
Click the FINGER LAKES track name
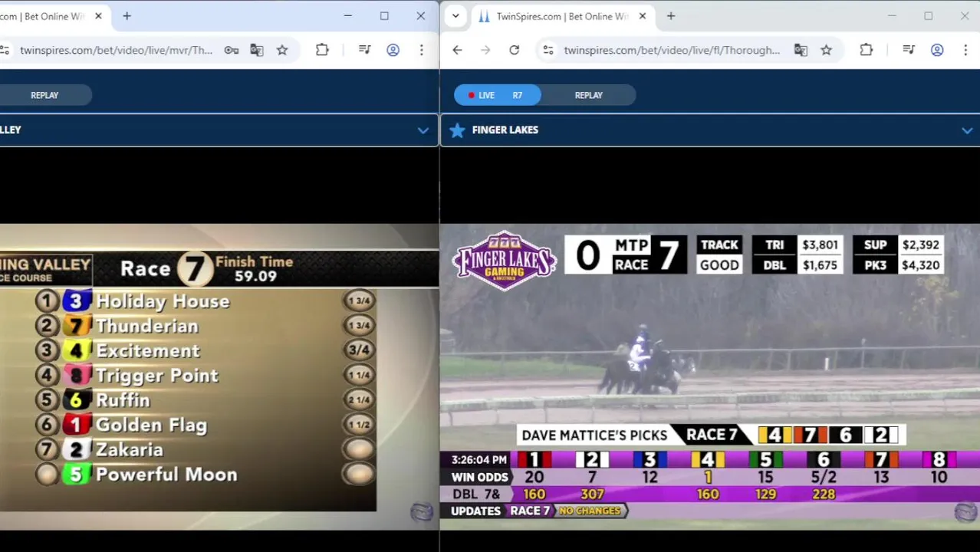click(505, 130)
